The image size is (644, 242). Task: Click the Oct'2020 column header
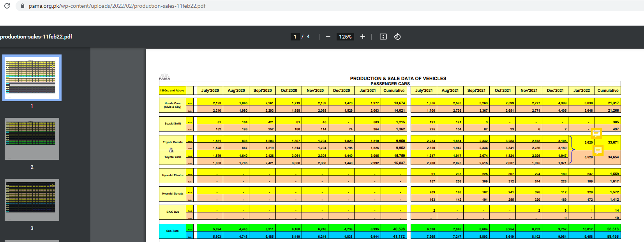coord(289,90)
